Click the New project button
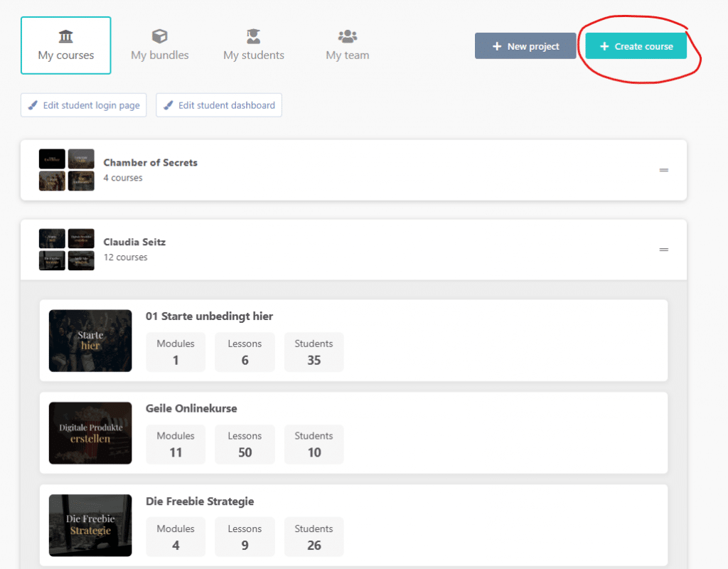The image size is (728, 569). (525, 45)
